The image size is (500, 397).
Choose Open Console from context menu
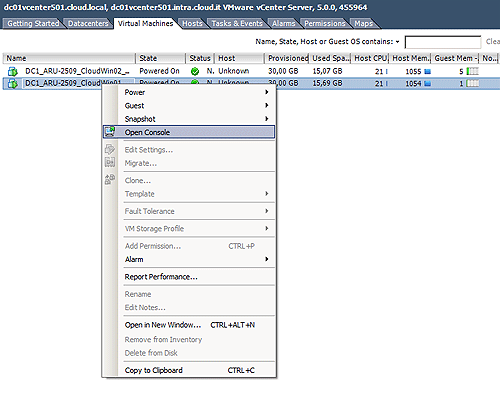[x=189, y=132]
